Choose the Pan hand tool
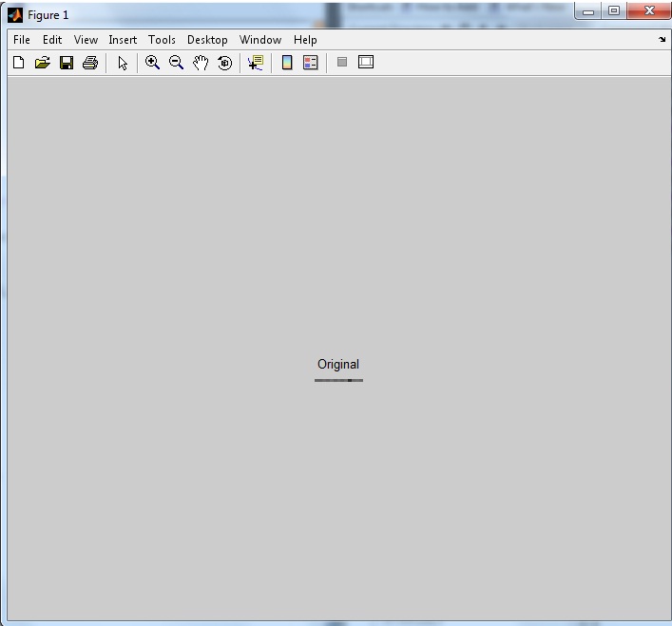The height and width of the screenshot is (626, 672). (201, 63)
